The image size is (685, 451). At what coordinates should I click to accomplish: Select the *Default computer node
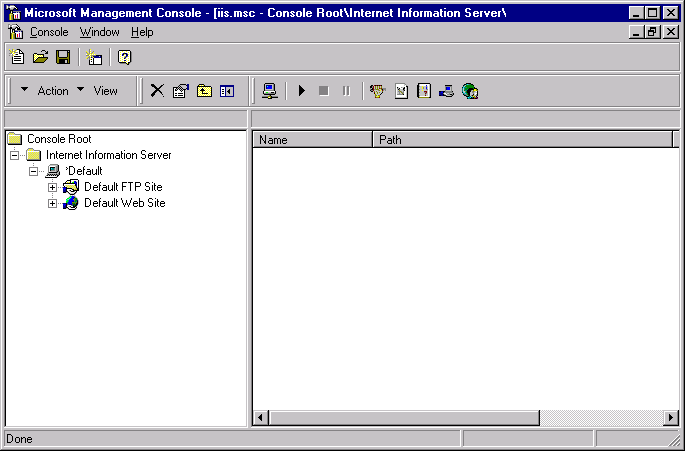[x=83, y=171]
